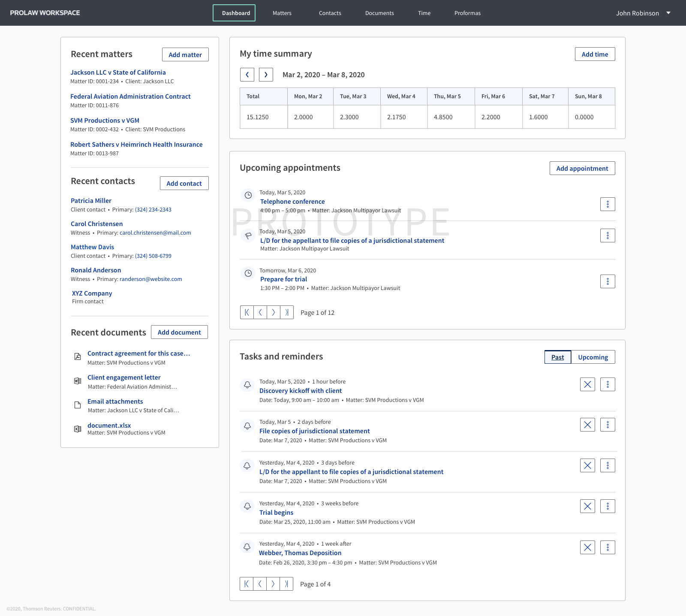Open Patricia Miller's contact details
The image size is (686, 616).
pos(91,200)
